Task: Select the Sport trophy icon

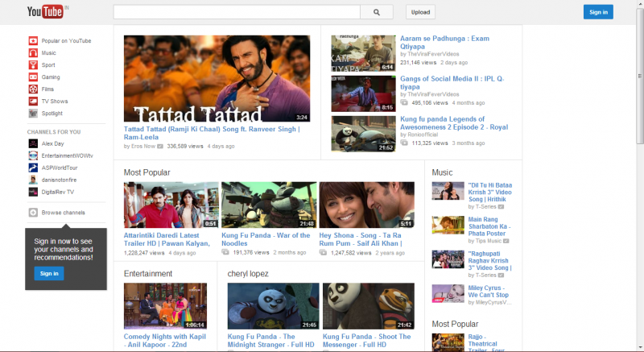Action: point(33,65)
